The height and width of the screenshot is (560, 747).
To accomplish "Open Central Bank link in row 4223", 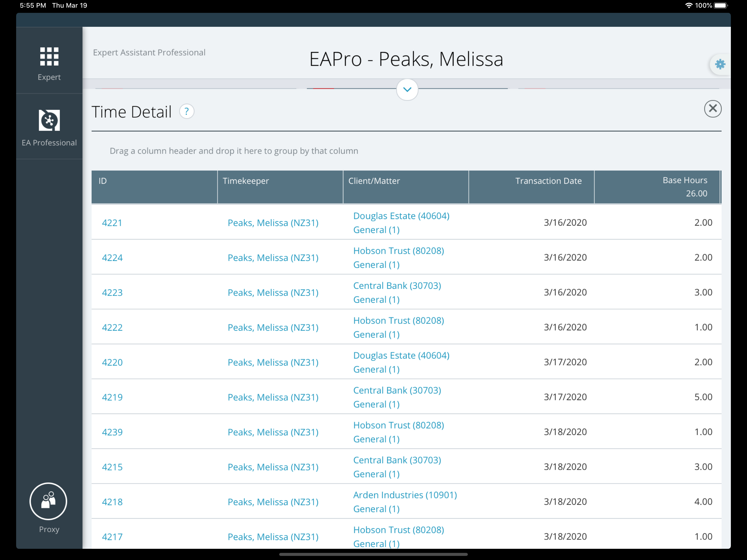I will [397, 286].
